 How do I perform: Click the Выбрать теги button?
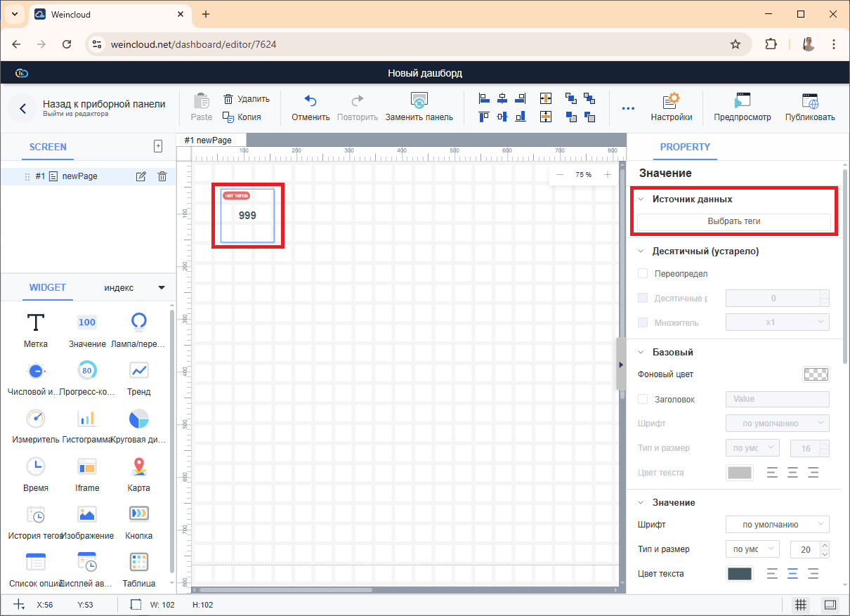(733, 221)
